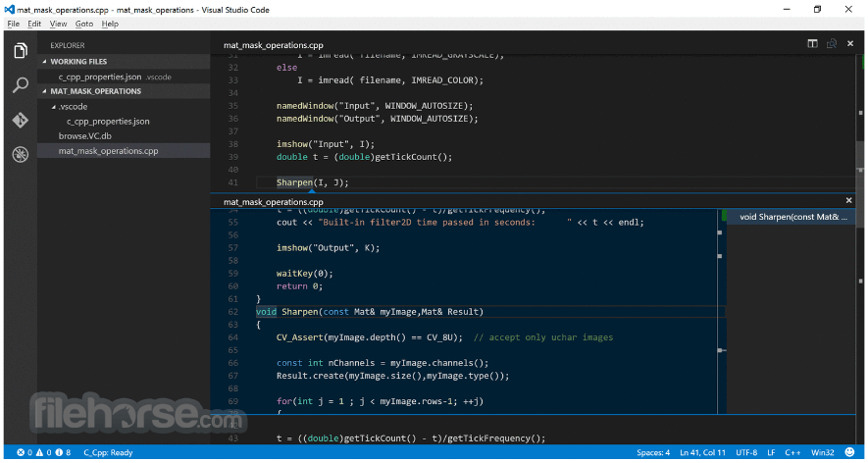Click the EXPLORER panel heading
Viewport: 868px width, 463px height.
point(68,45)
